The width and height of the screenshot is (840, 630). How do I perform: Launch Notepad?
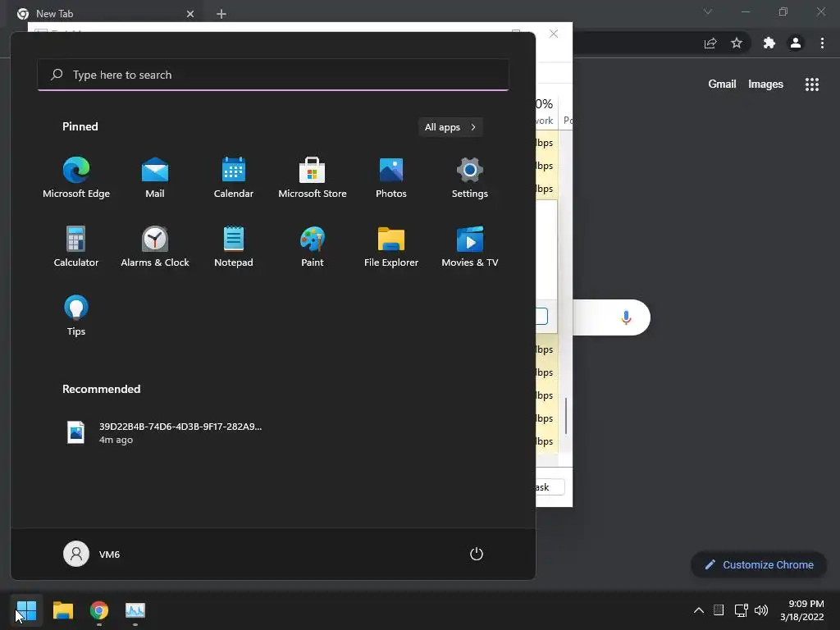(x=234, y=246)
